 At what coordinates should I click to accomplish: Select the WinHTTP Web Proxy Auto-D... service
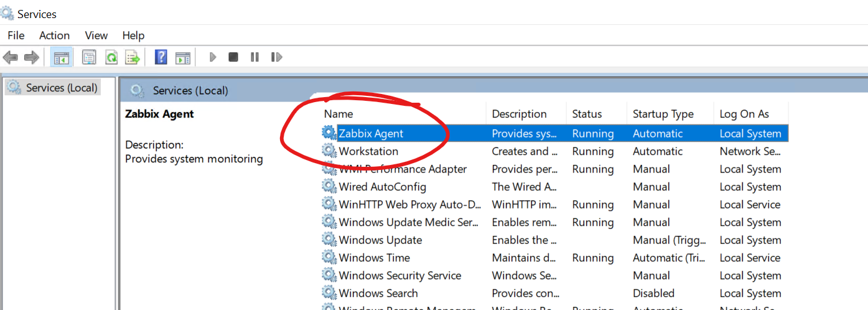point(411,204)
